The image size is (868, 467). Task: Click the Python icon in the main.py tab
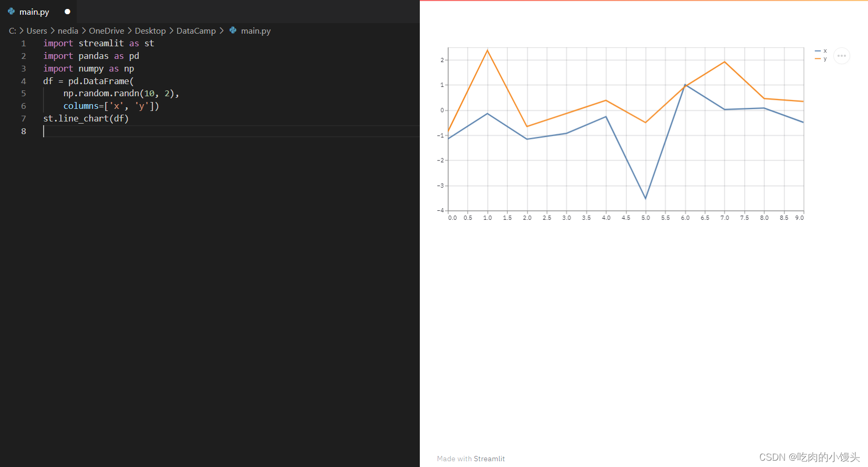pos(11,11)
